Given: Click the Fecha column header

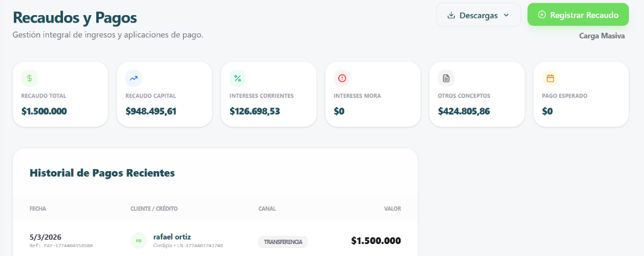Looking at the screenshot, I should tap(38, 208).
